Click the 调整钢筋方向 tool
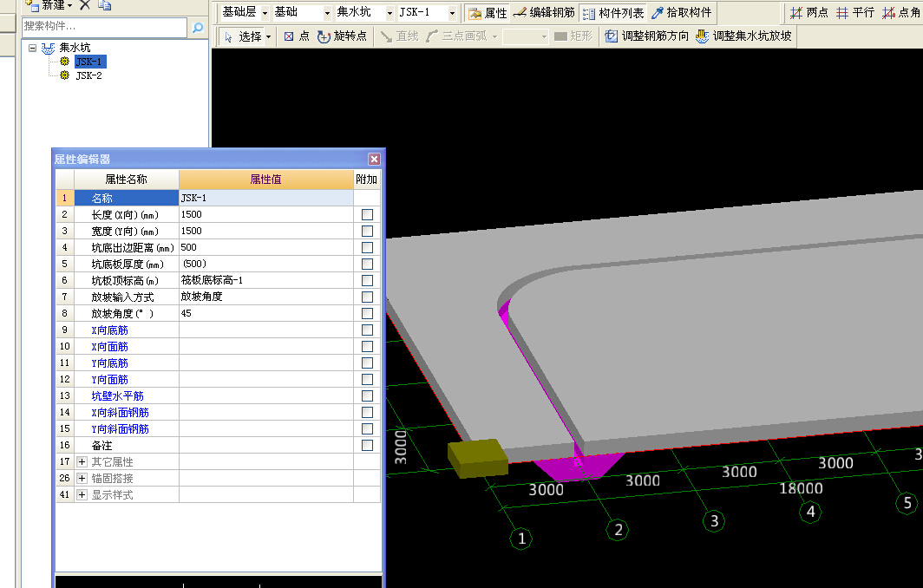This screenshot has height=588, width=923. [x=646, y=36]
